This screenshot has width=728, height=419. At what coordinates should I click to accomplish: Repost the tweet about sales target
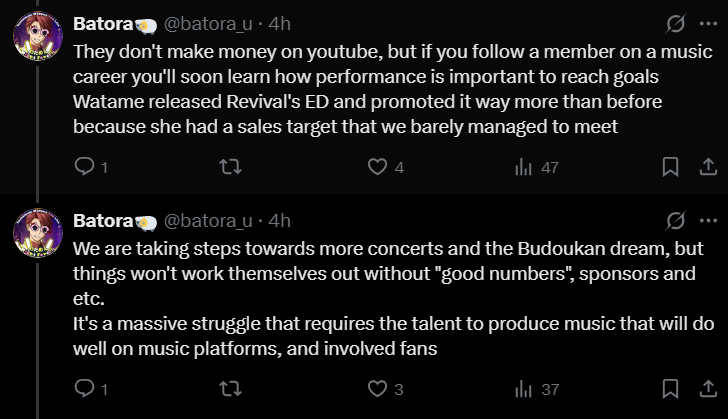(230, 167)
